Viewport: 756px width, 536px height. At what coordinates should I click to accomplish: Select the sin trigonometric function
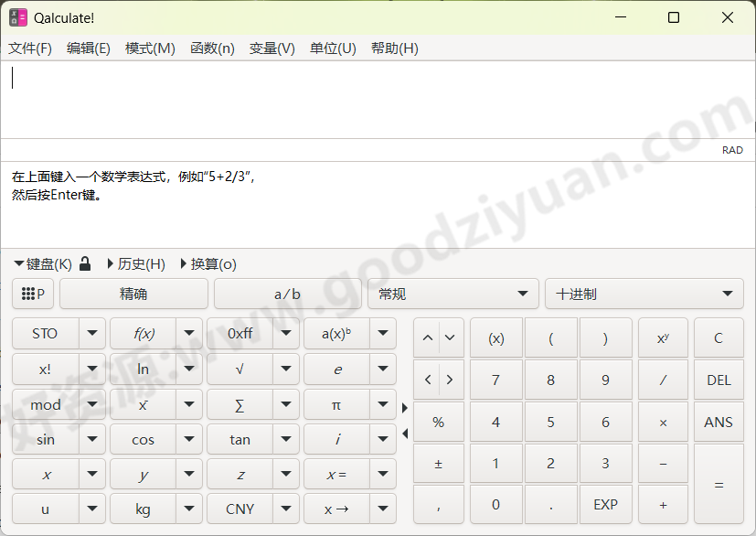[x=45, y=438]
